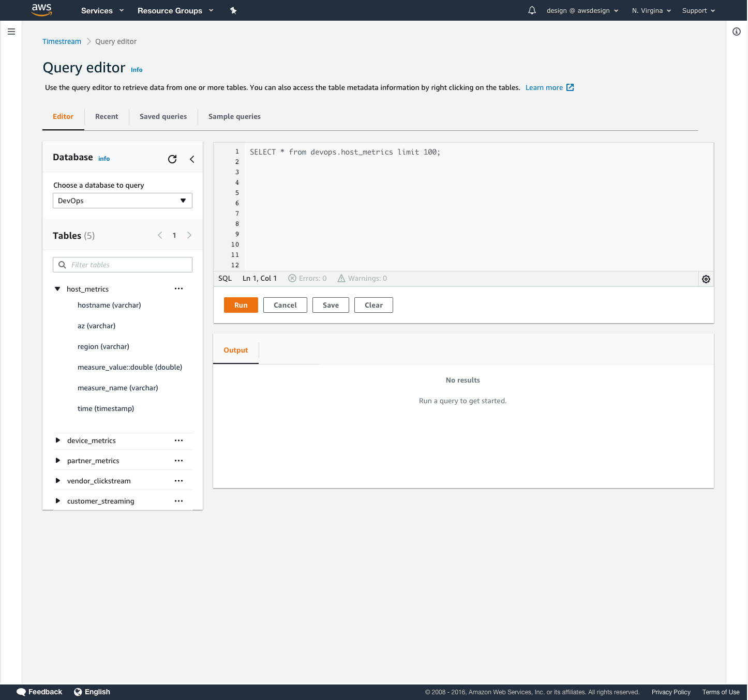Open editor settings gear icon
This screenshot has width=748, height=700.
click(706, 279)
